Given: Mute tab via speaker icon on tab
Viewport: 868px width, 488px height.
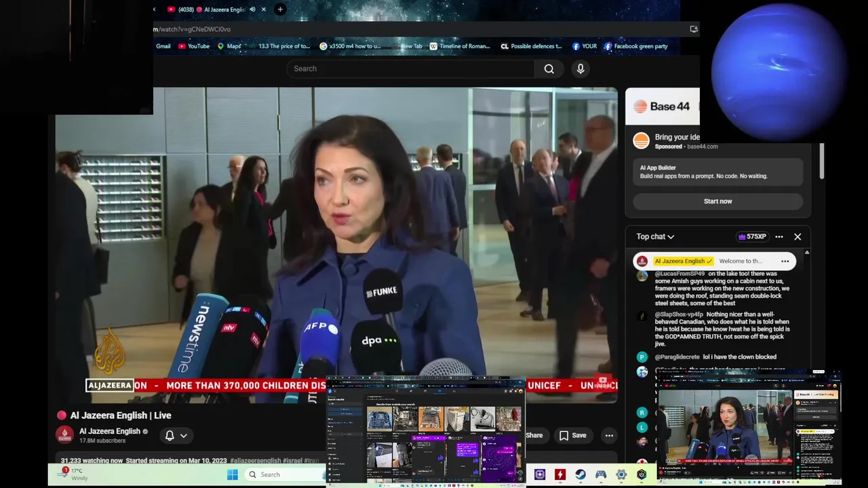Looking at the screenshot, I should (252, 9).
